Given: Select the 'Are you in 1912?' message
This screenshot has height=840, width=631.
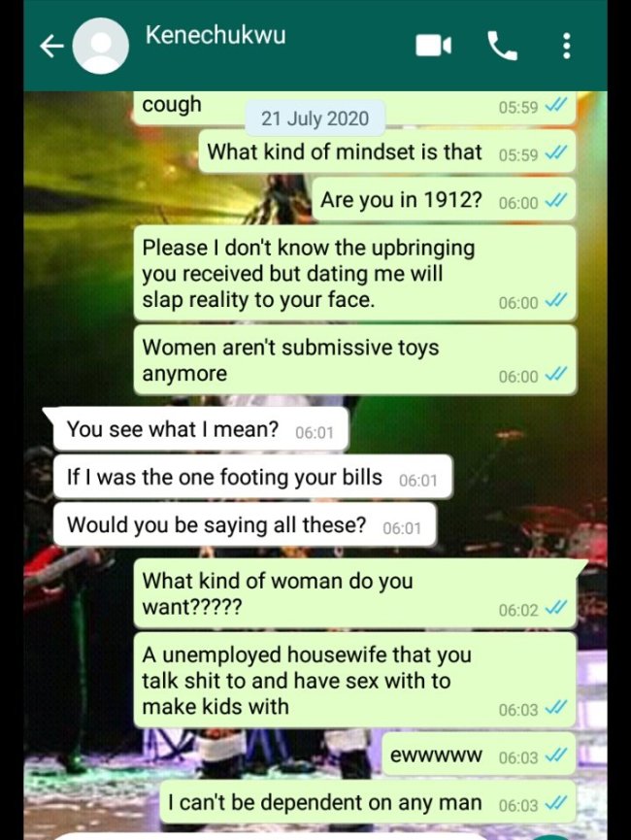Looking at the screenshot, I should [x=444, y=200].
